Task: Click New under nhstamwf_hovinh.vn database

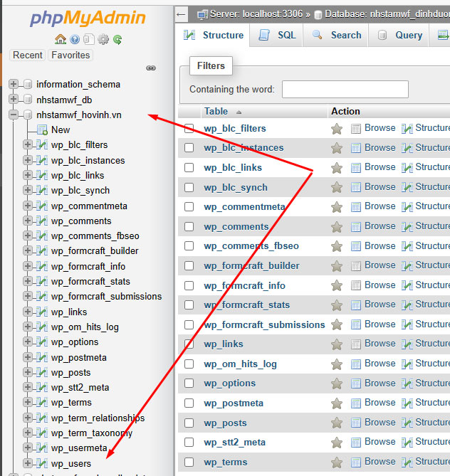Action: tap(61, 130)
